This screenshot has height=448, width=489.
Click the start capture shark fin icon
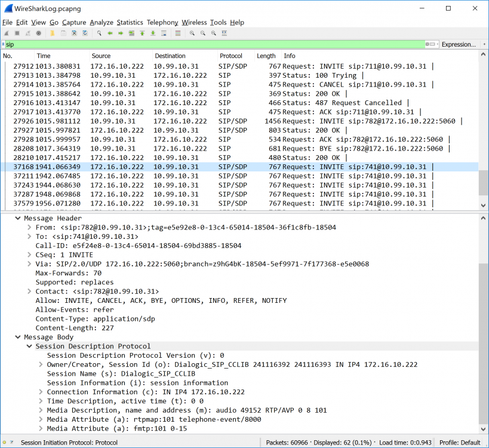point(6,33)
